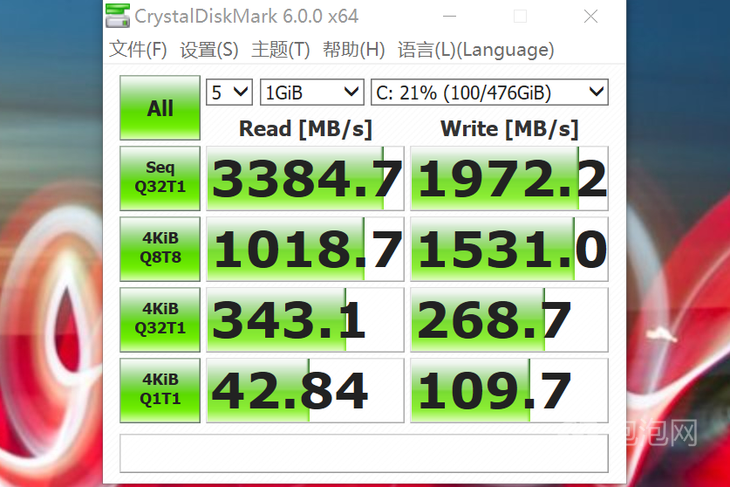Minimize the CrystalDiskMark window
The height and width of the screenshot is (487, 730).
449,16
